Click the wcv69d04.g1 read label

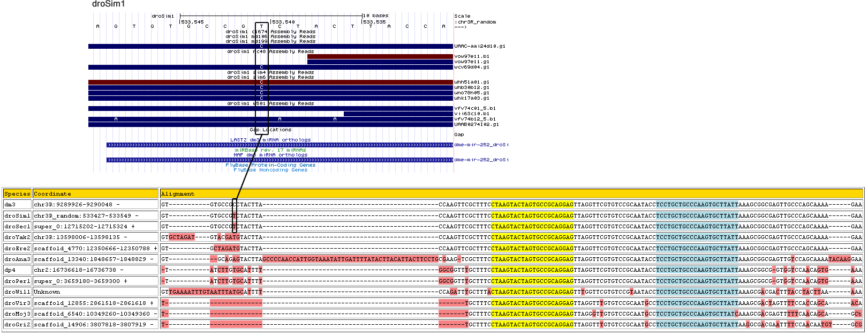point(471,67)
